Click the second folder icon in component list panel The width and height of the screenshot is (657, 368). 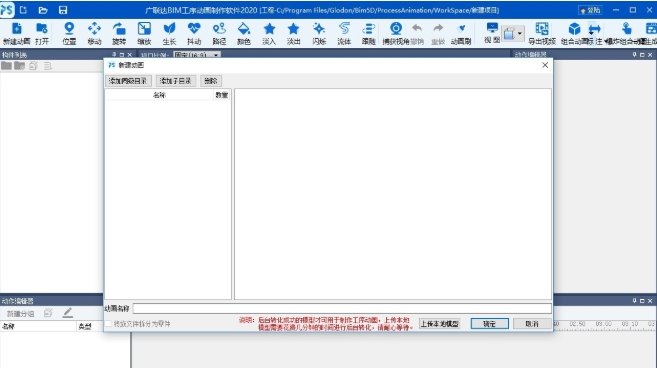(19, 65)
